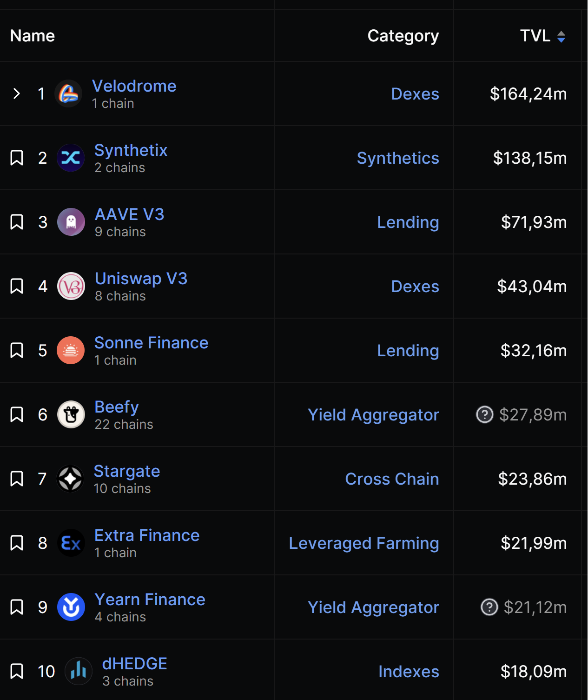Viewport: 588px width, 700px height.
Task: Open the Yield Aggregator category for Beefy
Action: click(x=373, y=414)
